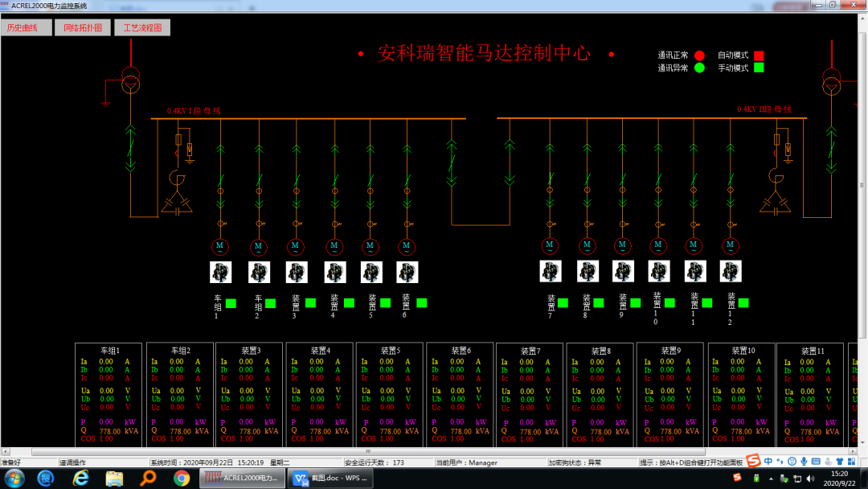Select the motor M symbol for 车组2
This screenshot has width=868, height=489.
coord(259,246)
